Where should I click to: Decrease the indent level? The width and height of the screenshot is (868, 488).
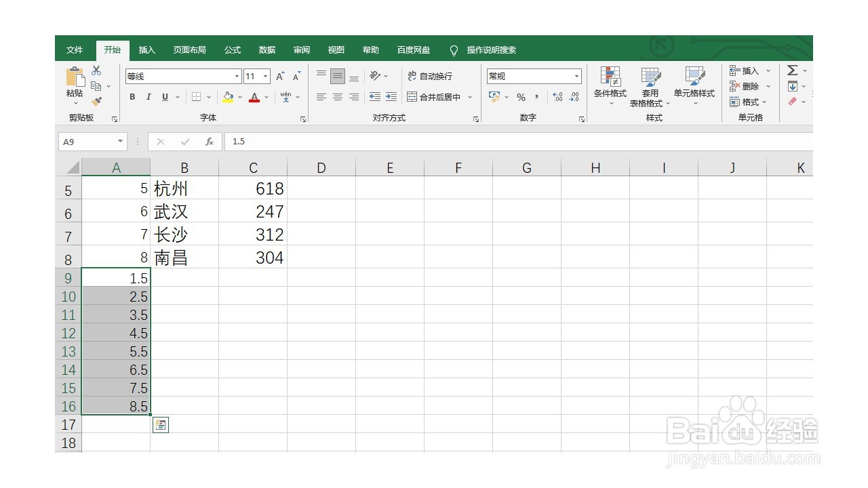pyautogui.click(x=375, y=97)
